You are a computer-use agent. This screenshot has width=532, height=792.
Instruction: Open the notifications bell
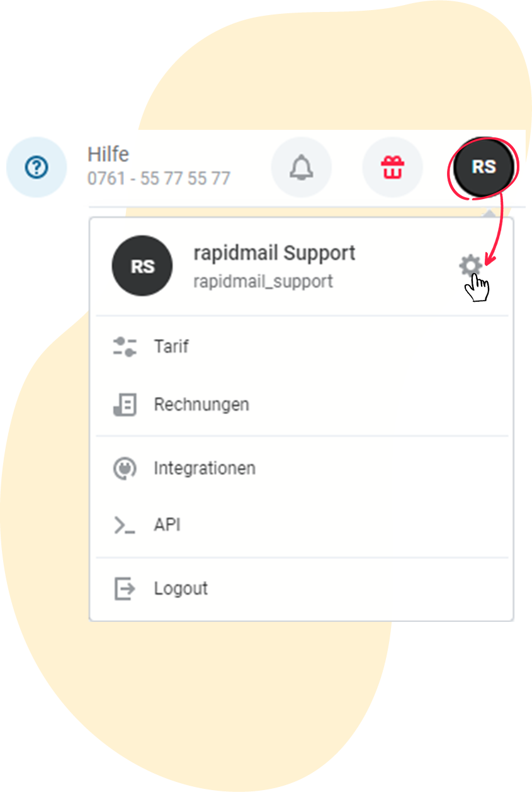click(x=301, y=168)
